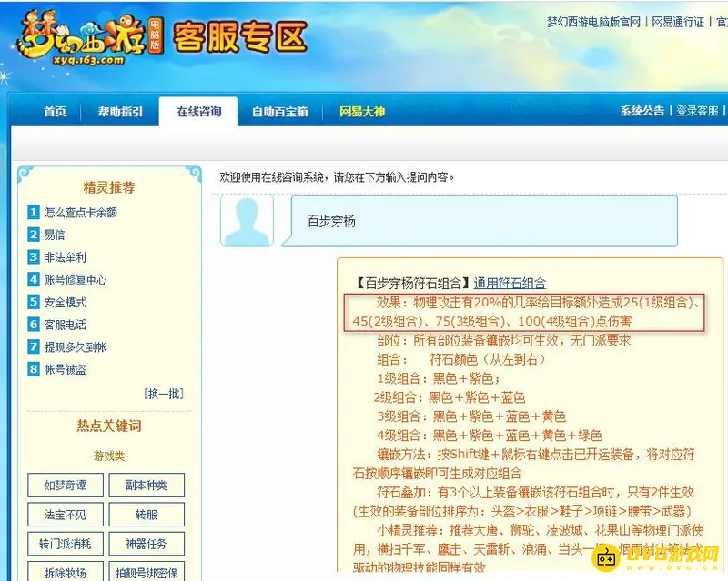The image size is (728, 581).
Task: Click the 热点关键词 heading
Action: tap(109, 426)
